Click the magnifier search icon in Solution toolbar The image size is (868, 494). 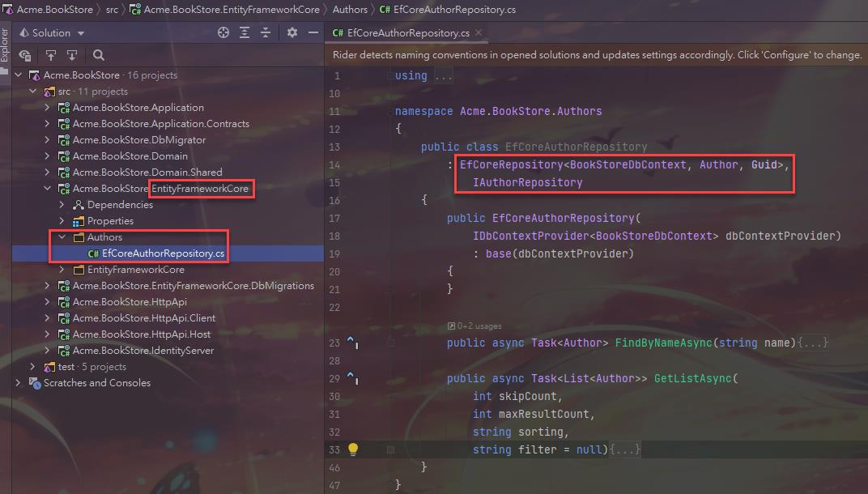tap(99, 55)
